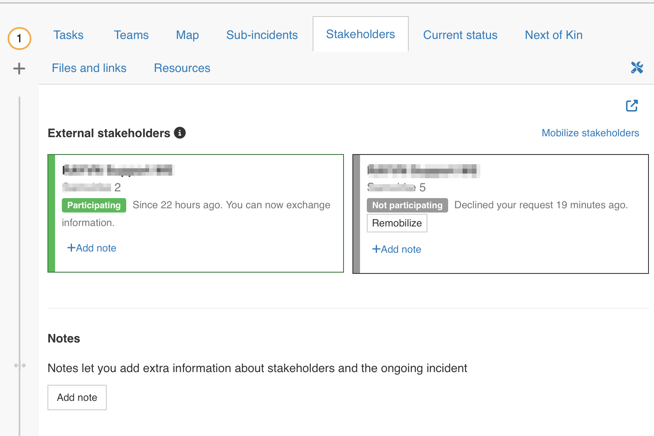Image resolution: width=654 pixels, height=436 pixels.
Task: Click the numbered incident circle badge
Action: coord(19,38)
